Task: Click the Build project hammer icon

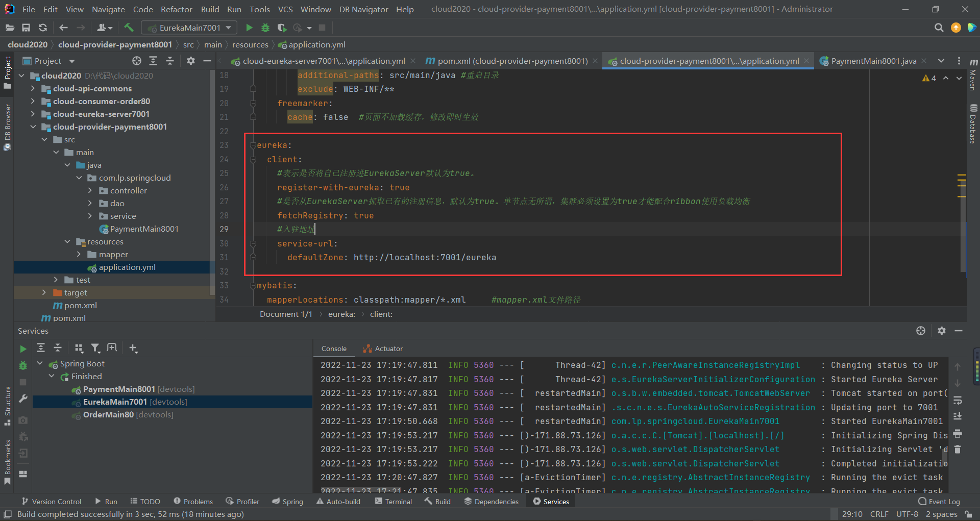Action: pyautogui.click(x=129, y=28)
